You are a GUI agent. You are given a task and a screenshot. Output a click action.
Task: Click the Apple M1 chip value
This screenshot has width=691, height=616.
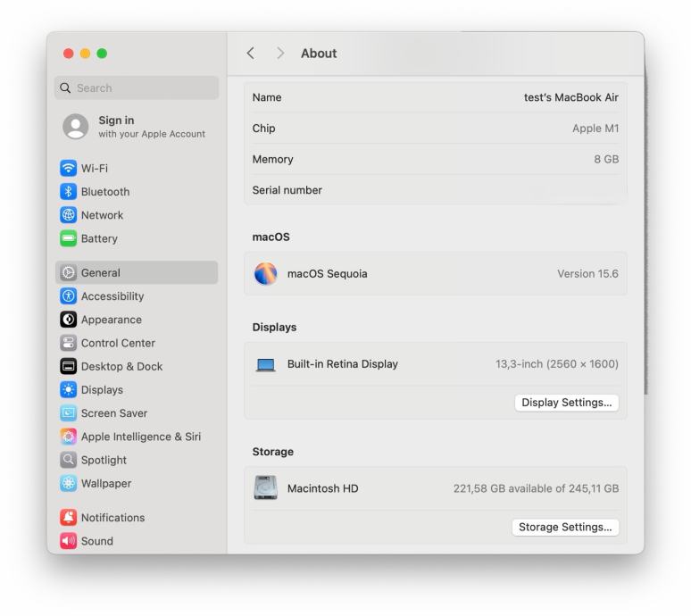point(595,129)
